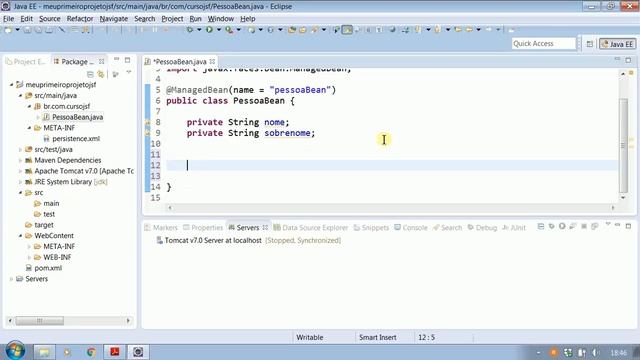Image resolution: width=640 pixels, height=360 pixels.
Task: Open the Debug configurations dropdown arrow
Action: tap(199, 30)
